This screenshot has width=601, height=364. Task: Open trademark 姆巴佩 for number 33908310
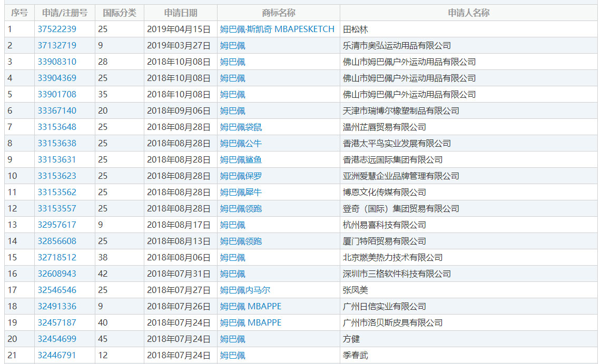233,62
